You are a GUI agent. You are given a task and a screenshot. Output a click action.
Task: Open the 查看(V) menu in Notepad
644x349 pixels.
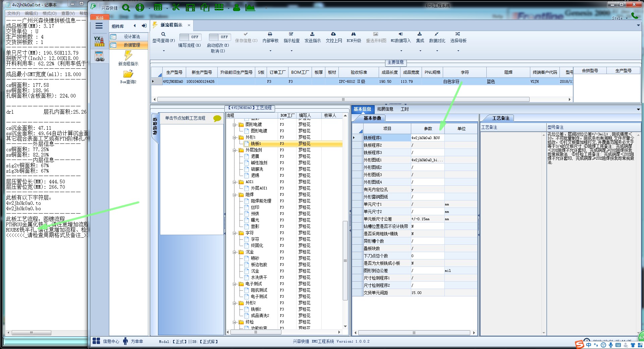[68, 13]
